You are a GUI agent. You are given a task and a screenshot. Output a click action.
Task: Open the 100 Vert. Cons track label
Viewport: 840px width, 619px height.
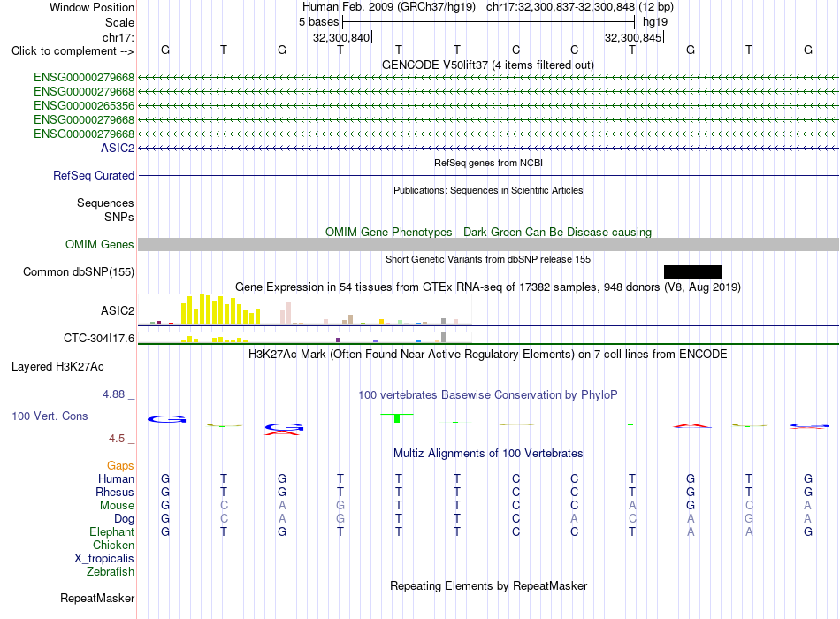pos(50,416)
